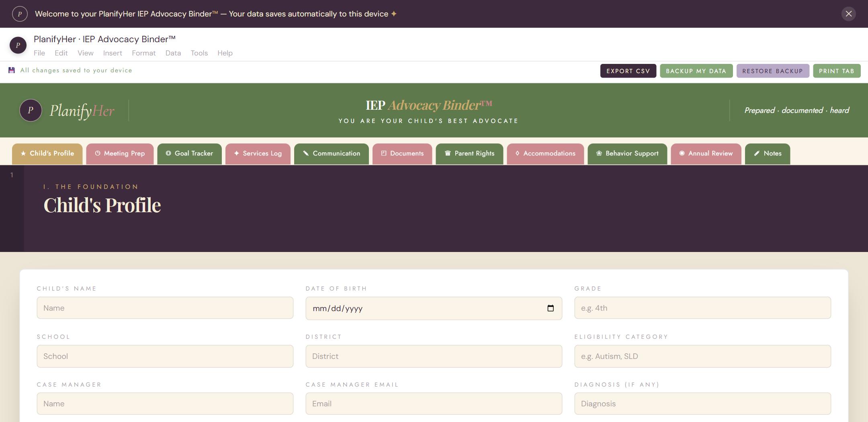
Task: Click the "I. THE FOUNDATION" subtitle
Action: tap(91, 187)
